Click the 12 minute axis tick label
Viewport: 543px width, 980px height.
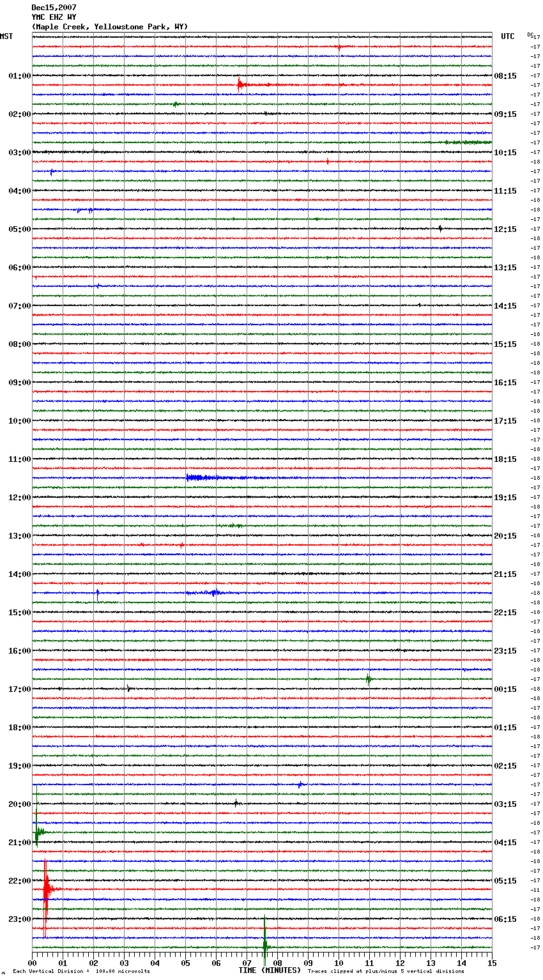400,963
